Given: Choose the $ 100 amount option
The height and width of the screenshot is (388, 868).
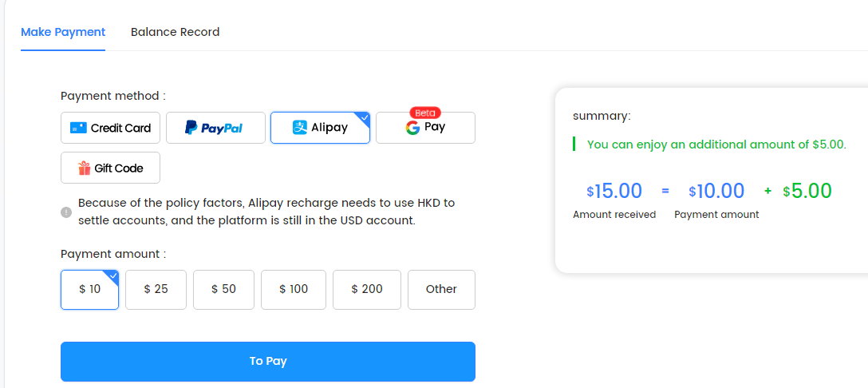Looking at the screenshot, I should (x=294, y=289).
